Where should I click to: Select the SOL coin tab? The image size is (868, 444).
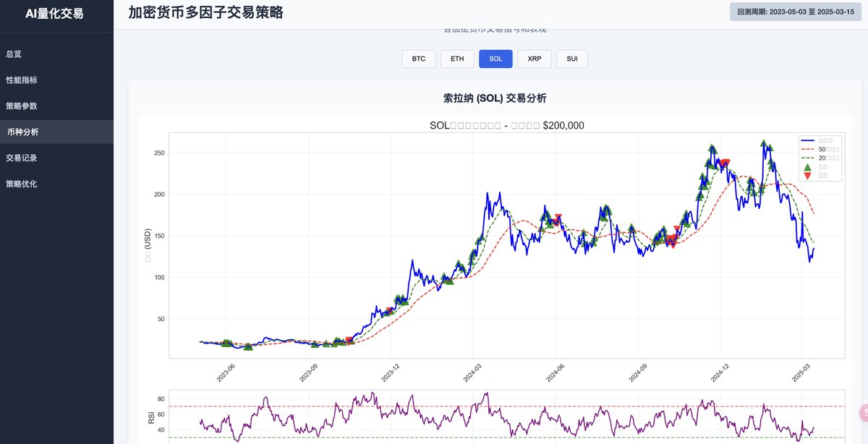495,59
